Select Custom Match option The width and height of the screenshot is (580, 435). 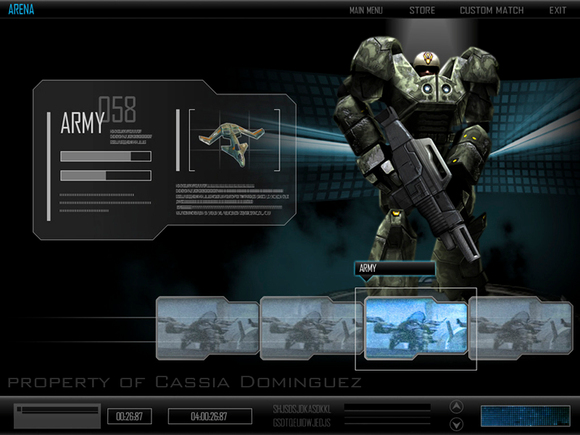click(492, 10)
